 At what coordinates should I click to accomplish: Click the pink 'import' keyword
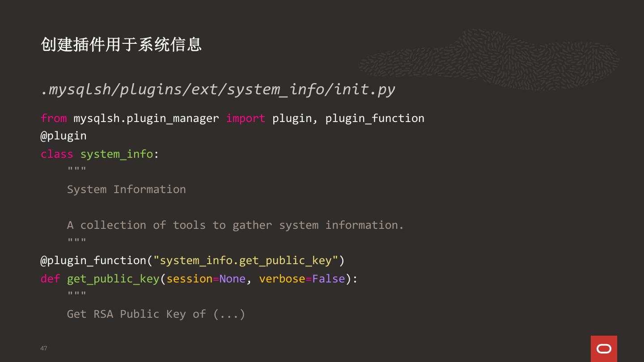[246, 118]
